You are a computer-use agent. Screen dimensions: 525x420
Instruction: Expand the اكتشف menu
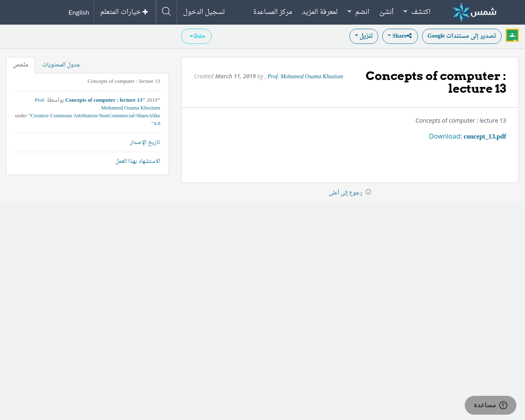tap(417, 12)
